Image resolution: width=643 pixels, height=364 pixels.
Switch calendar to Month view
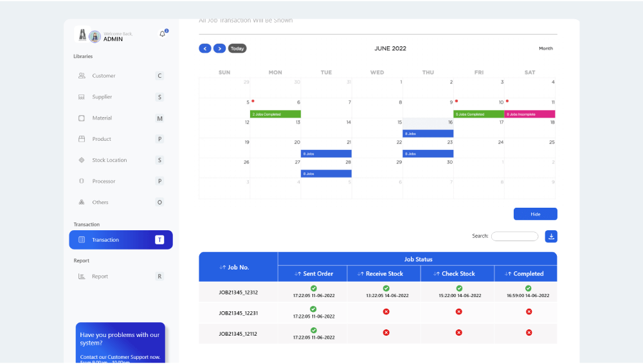[545, 49]
